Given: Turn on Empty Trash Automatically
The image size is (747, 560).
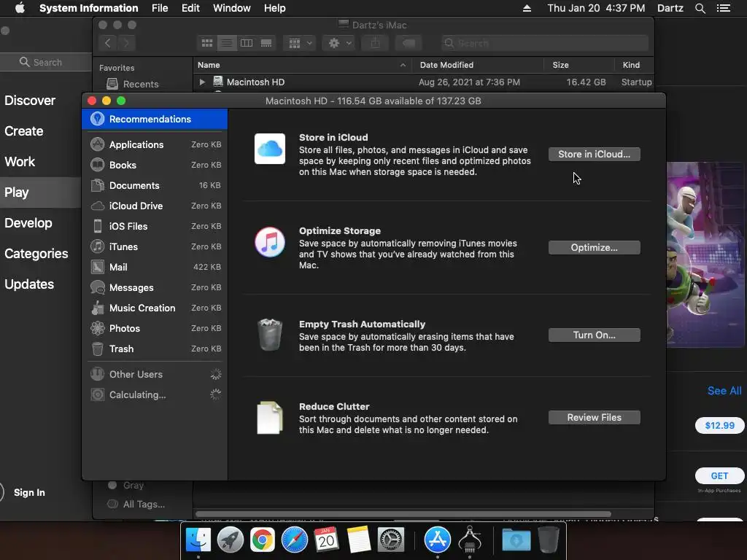Looking at the screenshot, I should [594, 335].
